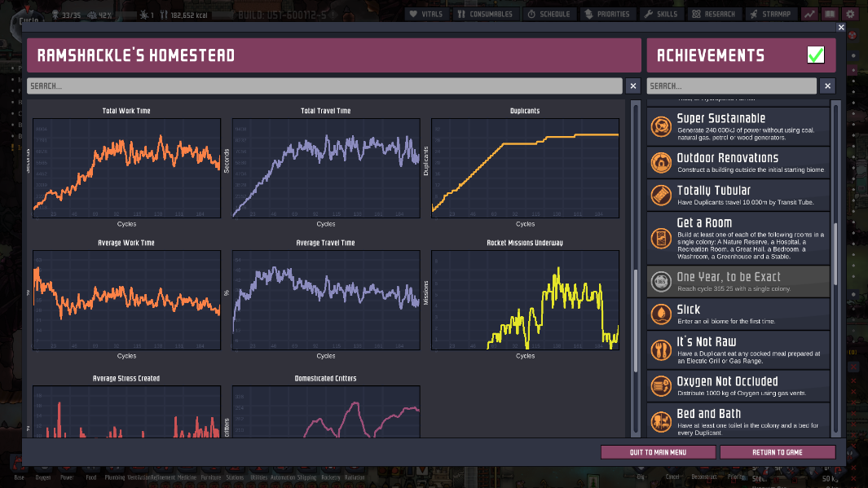
Task: Focus the colony statistics search box
Action: [x=324, y=86]
